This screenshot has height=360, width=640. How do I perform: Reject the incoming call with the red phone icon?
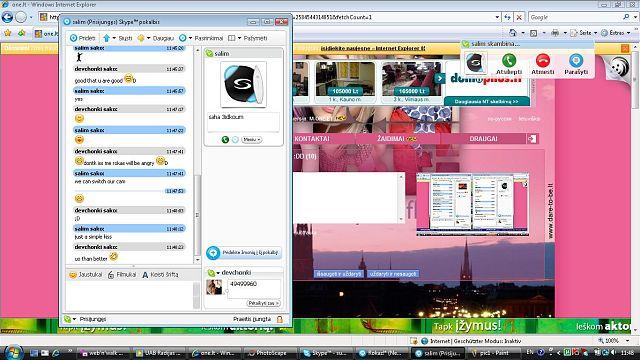(543, 61)
